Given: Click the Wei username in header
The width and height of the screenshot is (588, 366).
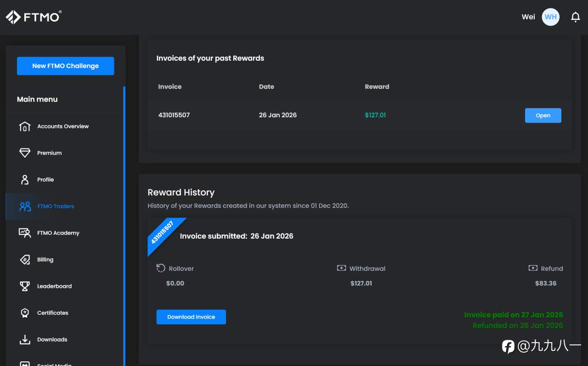Looking at the screenshot, I should 528,17.
